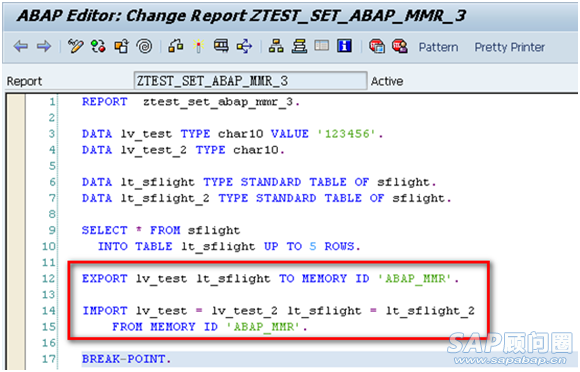Click line number 8 in the gutter

52,214
